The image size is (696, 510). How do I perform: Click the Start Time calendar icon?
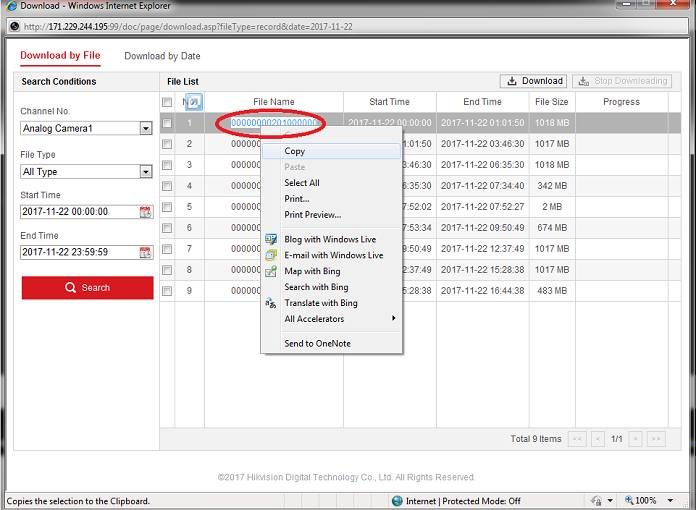click(x=145, y=212)
